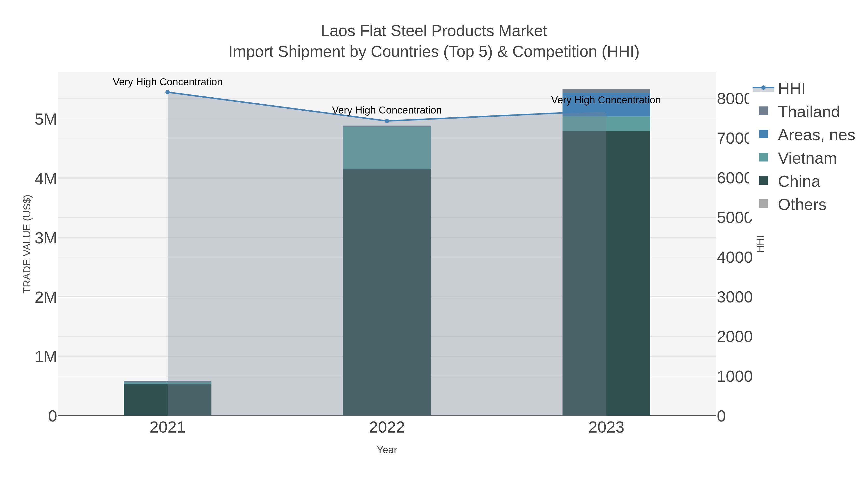
Task: Toggle the HHI legend entry
Action: click(x=779, y=88)
